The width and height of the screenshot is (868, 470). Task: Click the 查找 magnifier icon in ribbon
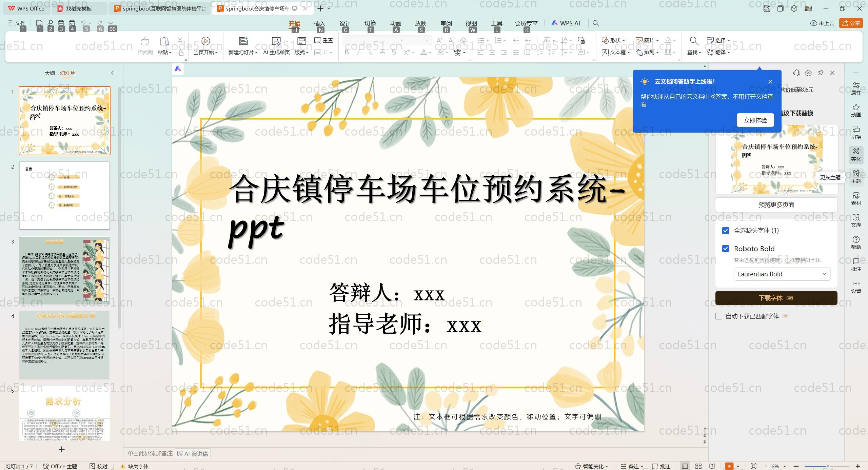click(694, 41)
